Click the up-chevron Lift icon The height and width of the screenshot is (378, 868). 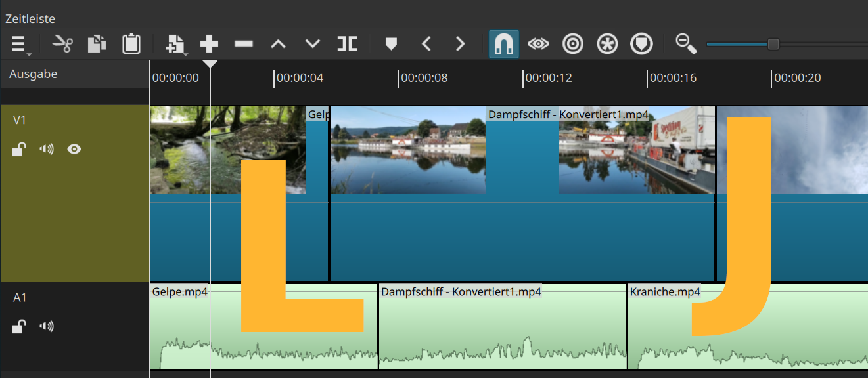pyautogui.click(x=279, y=44)
